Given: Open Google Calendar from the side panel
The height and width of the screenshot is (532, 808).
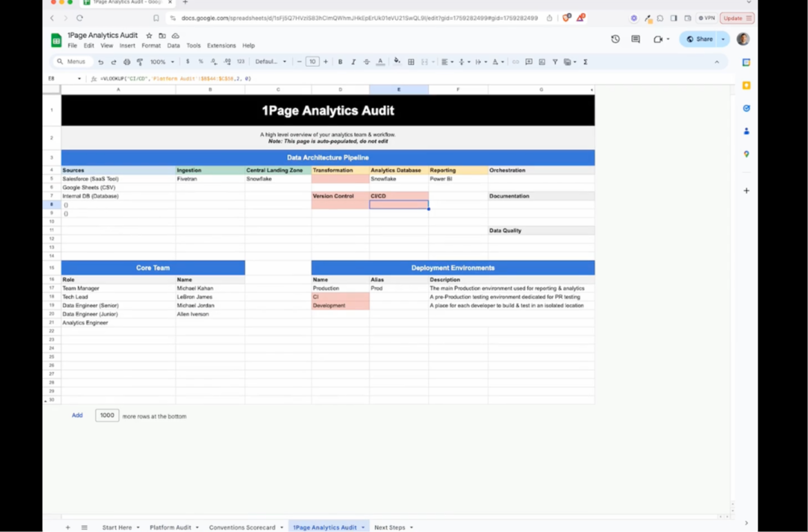Looking at the screenshot, I should pos(746,62).
